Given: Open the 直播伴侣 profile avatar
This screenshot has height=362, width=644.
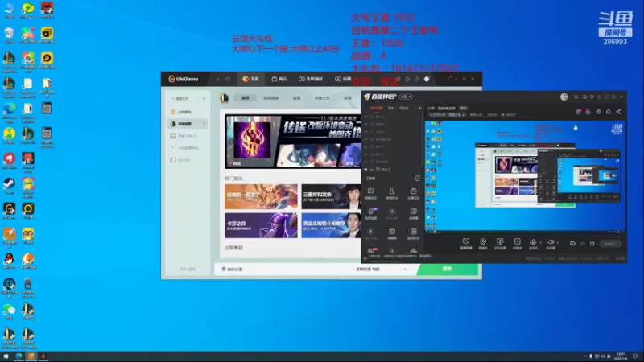Looking at the screenshot, I should coord(564,97).
